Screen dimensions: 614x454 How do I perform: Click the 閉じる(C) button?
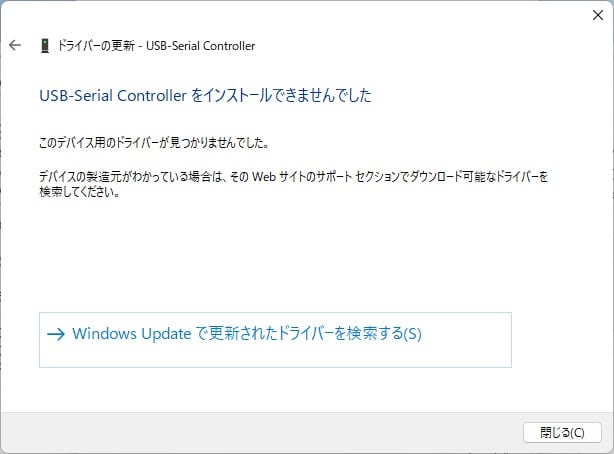(562, 432)
